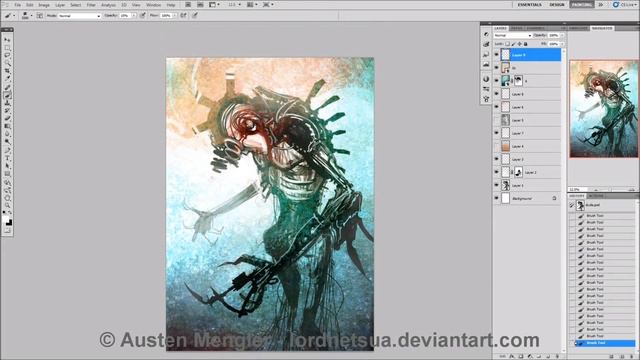Open the Filter menu

tap(91, 5)
